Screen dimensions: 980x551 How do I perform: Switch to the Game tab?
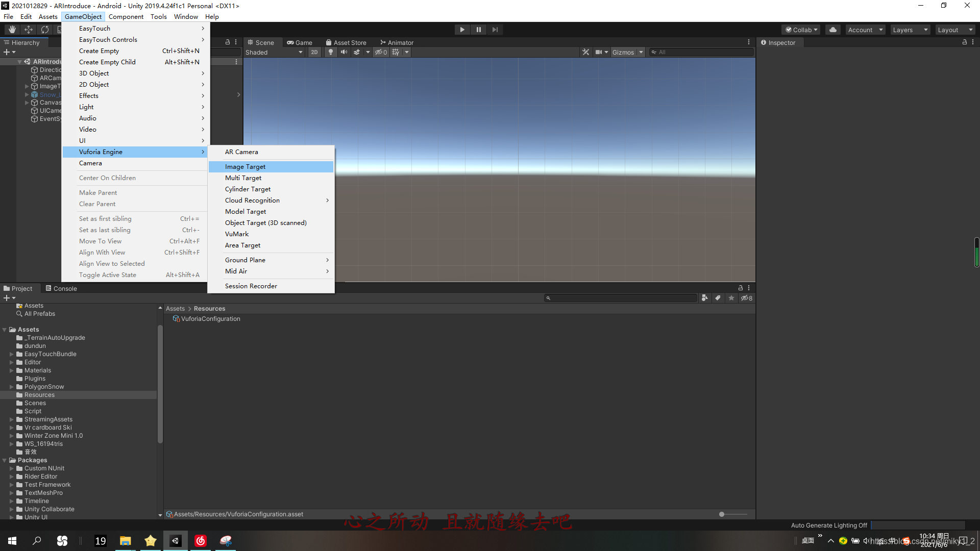pos(300,43)
